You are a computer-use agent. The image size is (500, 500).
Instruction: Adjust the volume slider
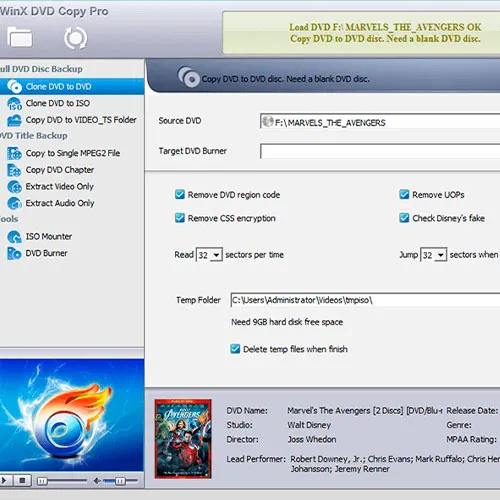(x=120, y=481)
